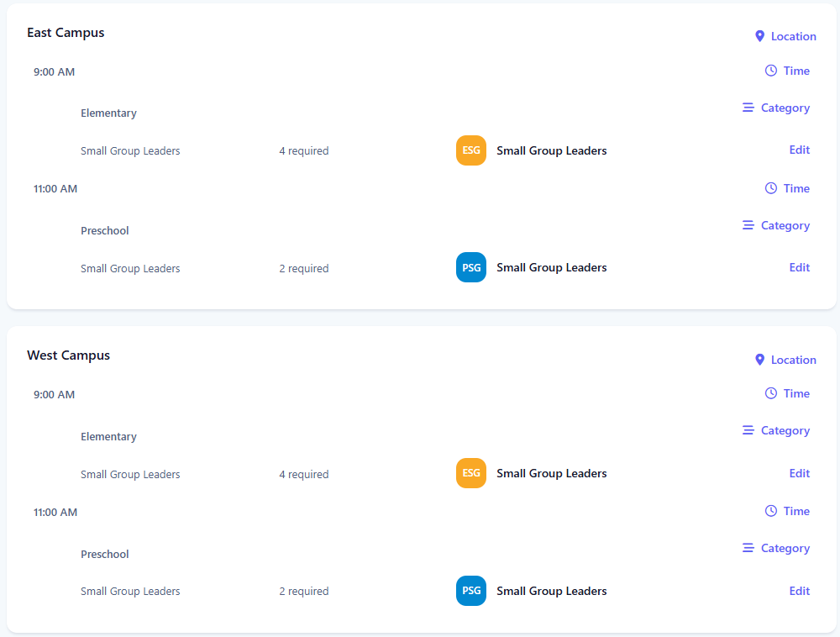
Task: Click the West Campus Location pin icon
Action: pos(759,360)
